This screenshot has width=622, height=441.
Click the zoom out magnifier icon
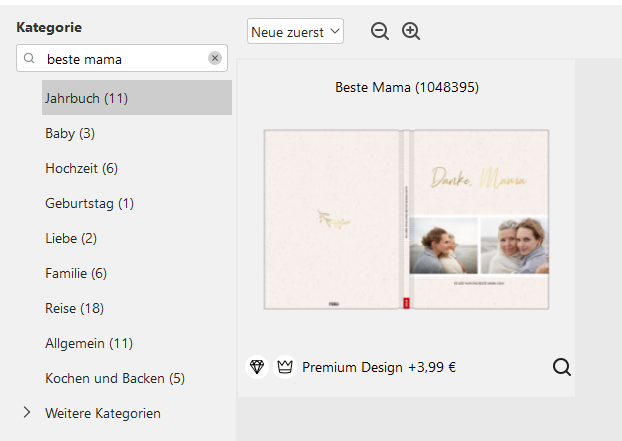click(380, 31)
